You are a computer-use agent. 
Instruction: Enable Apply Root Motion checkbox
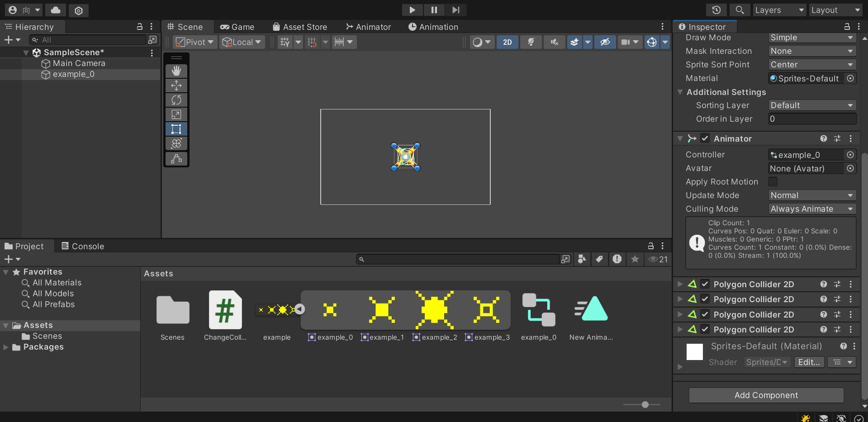(773, 181)
